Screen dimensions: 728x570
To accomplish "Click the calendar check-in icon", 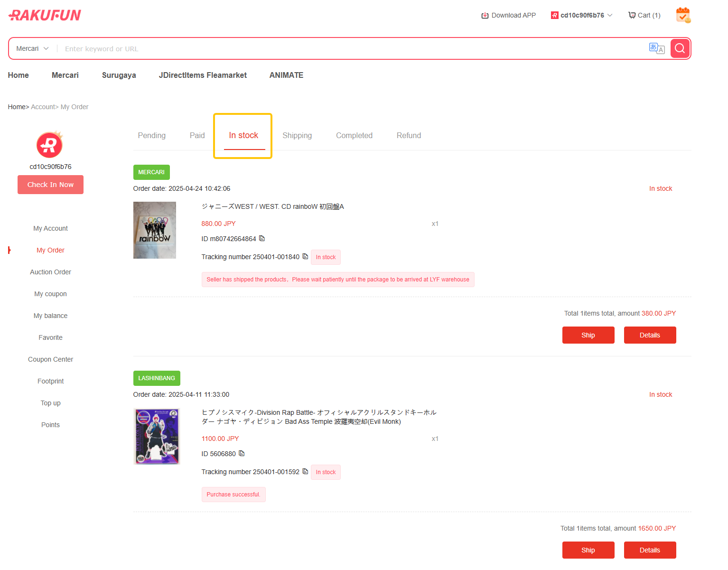I will (683, 15).
